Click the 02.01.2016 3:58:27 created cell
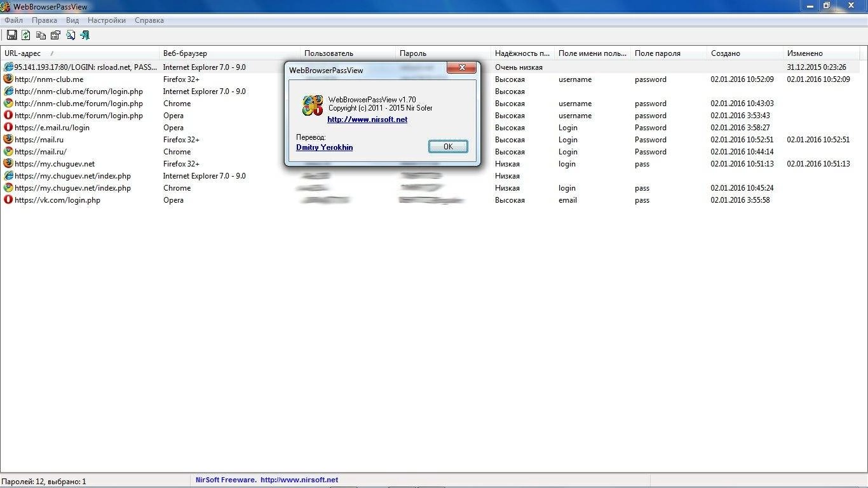Viewport: 868px width, 488px height. point(740,128)
